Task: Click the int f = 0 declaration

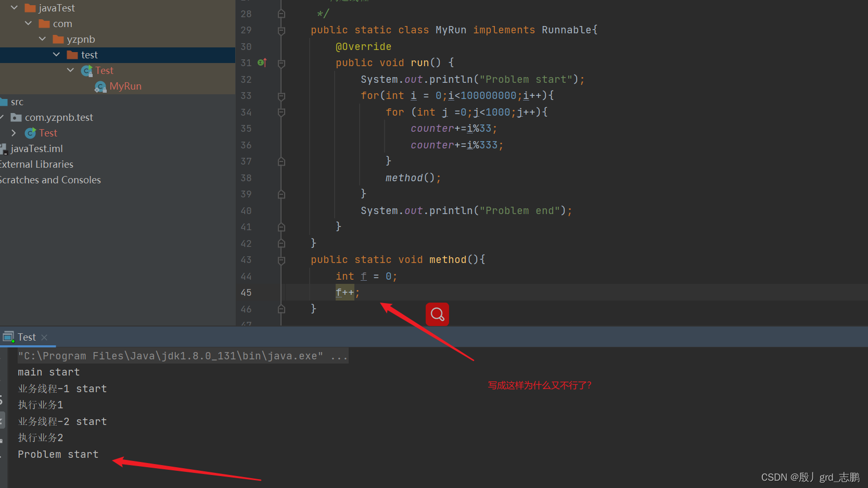Action: click(x=366, y=276)
